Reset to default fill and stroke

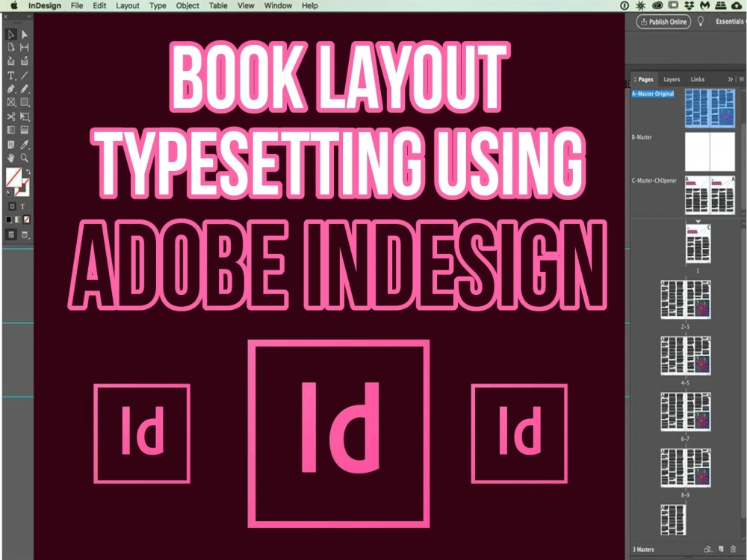point(8,193)
